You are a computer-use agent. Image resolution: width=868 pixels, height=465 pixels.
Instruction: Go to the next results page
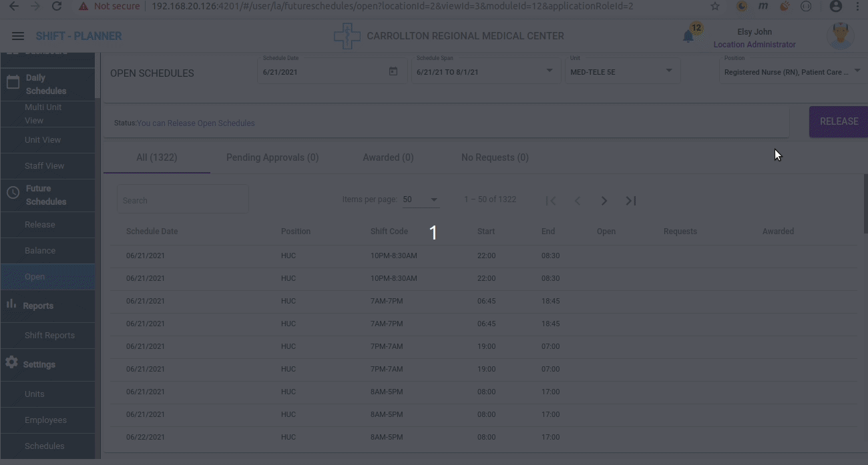tap(604, 201)
